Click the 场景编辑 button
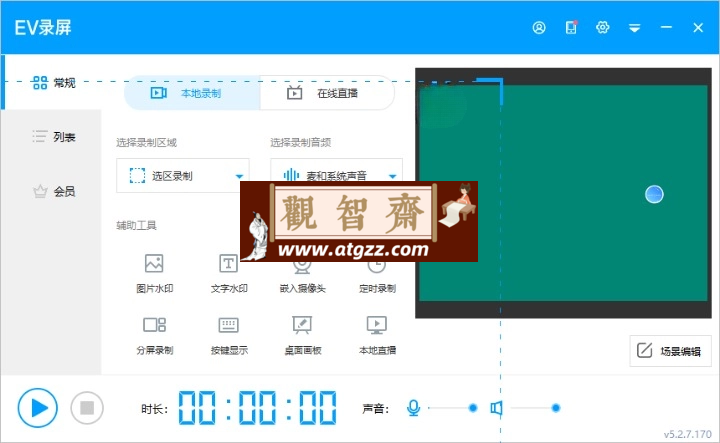The height and width of the screenshot is (443, 720). pos(670,351)
